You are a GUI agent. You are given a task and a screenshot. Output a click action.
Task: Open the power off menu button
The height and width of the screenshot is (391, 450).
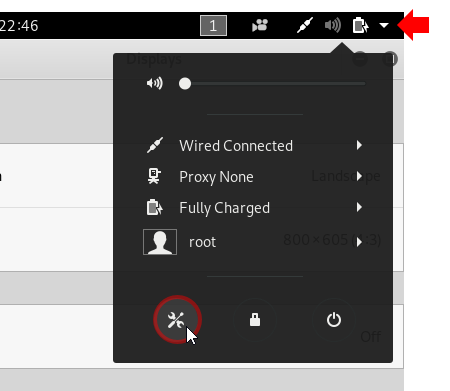click(334, 320)
